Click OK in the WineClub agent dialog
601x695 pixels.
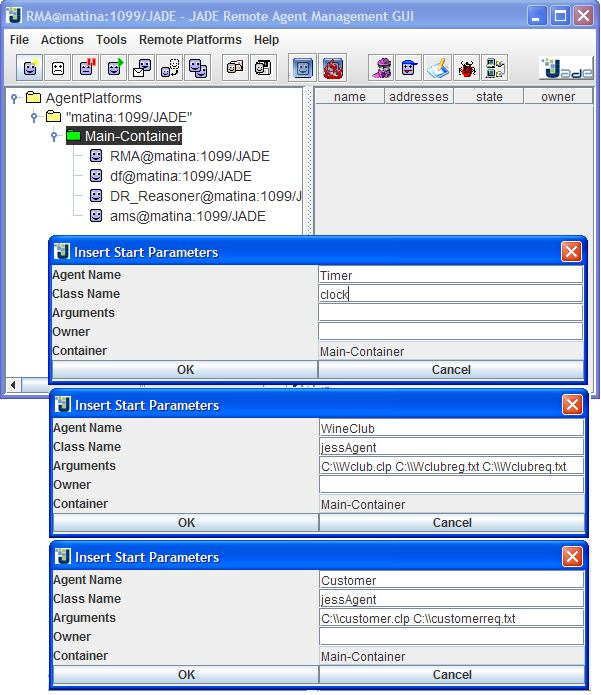click(x=186, y=523)
